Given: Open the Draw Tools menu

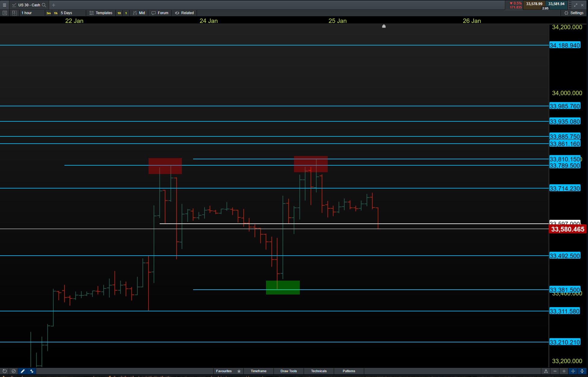Looking at the screenshot, I should pyautogui.click(x=289, y=371).
